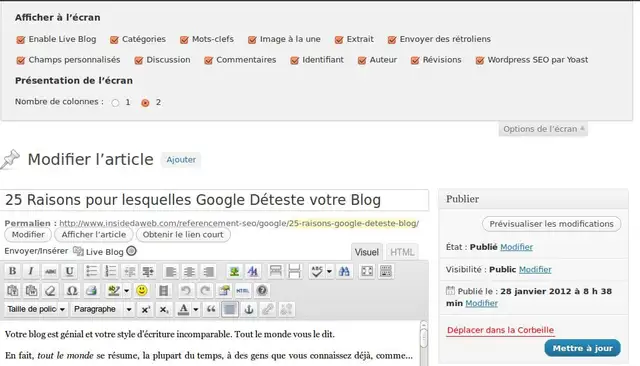Image resolution: width=640 pixels, height=366 pixels.
Task: Click Prévisualiser les modifications button
Action: 551,224
